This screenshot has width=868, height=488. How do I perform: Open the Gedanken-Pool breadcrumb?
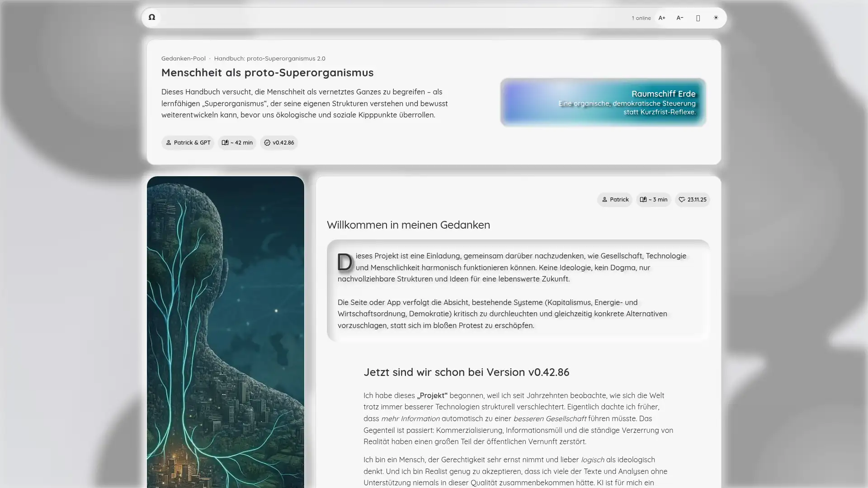[x=183, y=58]
